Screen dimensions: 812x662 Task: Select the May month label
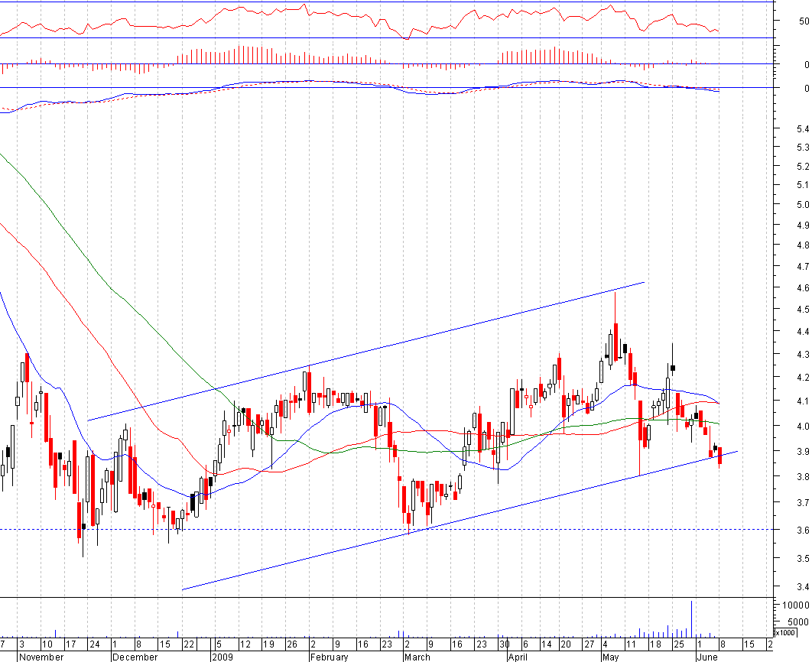pyautogui.click(x=611, y=657)
